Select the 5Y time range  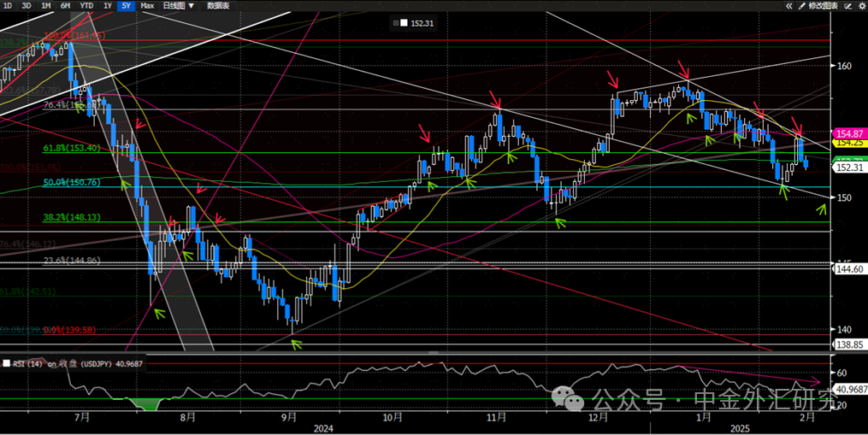(126, 6)
